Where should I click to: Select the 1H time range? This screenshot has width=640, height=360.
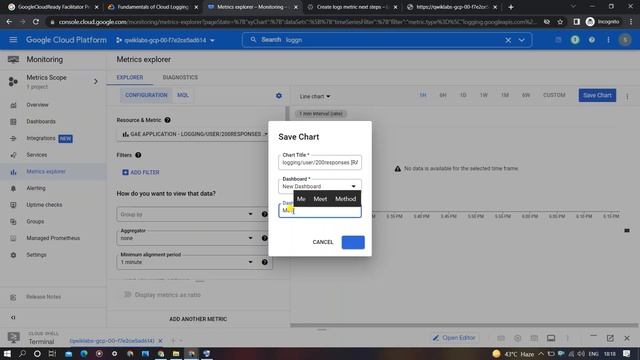pos(423,95)
